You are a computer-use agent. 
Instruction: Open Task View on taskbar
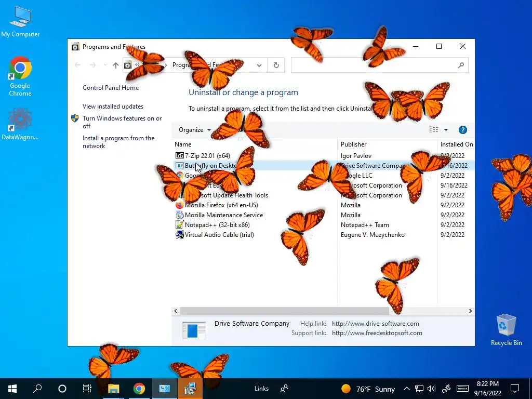pyautogui.click(x=87, y=389)
